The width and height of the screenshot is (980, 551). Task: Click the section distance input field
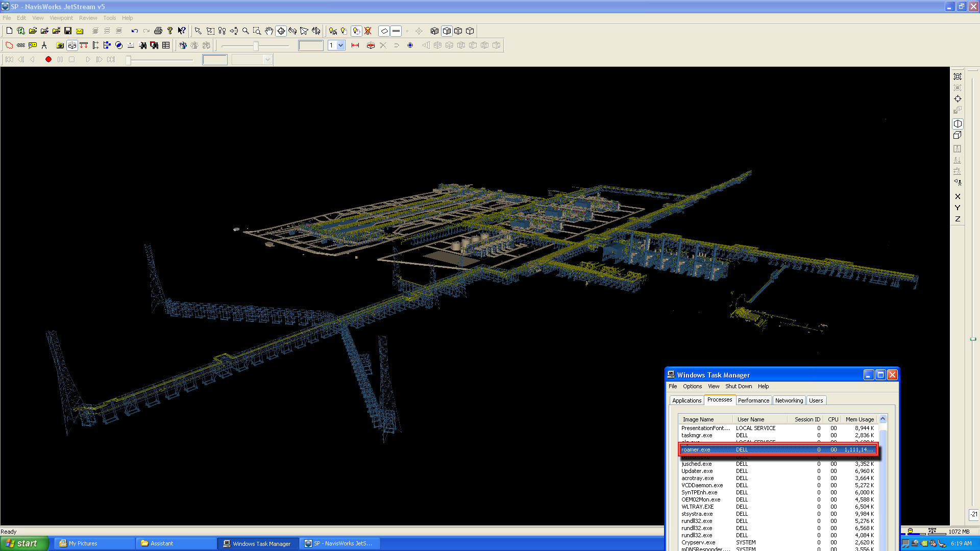pos(311,45)
